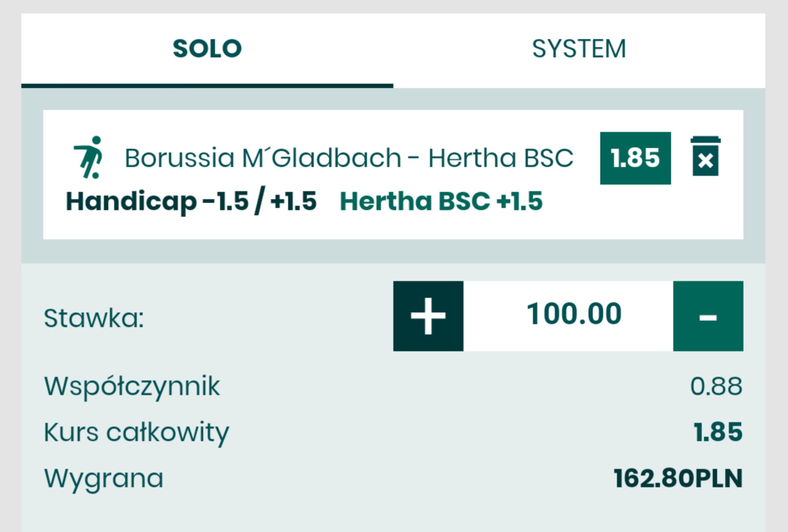Viewport: 788px width, 532px height.
Task: Click Hertha BSC in the match title
Action: pyautogui.click(x=500, y=158)
